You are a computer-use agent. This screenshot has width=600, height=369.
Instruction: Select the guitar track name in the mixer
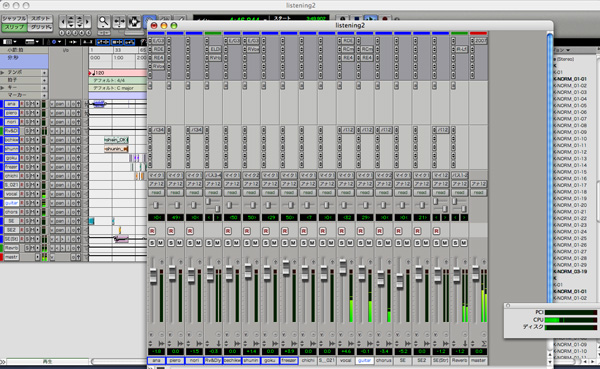coord(365,361)
